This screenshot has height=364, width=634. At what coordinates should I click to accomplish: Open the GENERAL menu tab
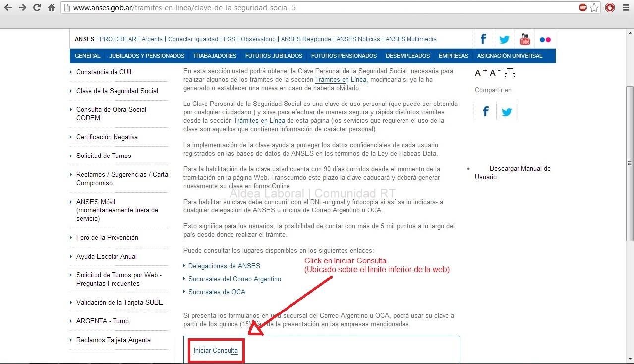(87, 56)
